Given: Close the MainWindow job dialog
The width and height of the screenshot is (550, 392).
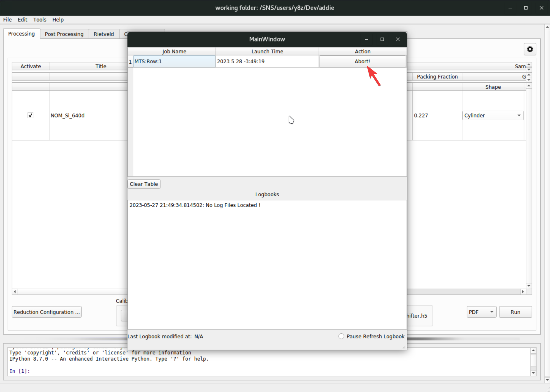Looking at the screenshot, I should pyautogui.click(x=398, y=39).
